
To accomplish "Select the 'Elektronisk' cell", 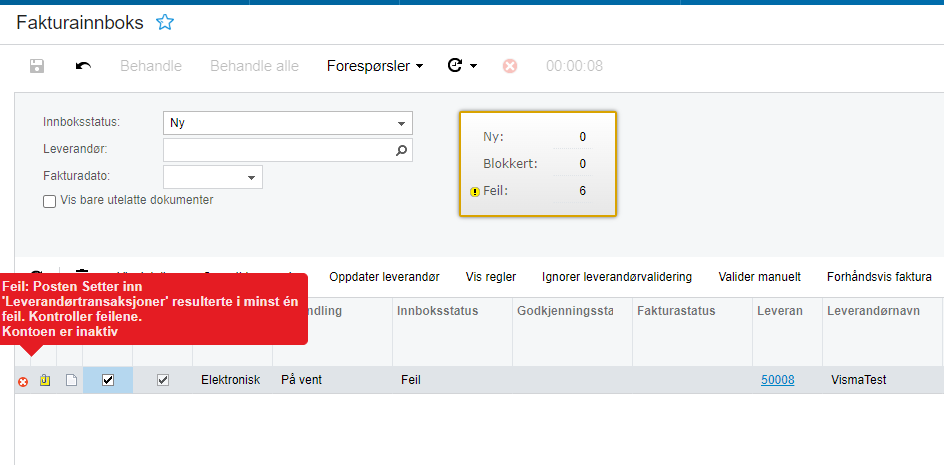I will 232,380.
